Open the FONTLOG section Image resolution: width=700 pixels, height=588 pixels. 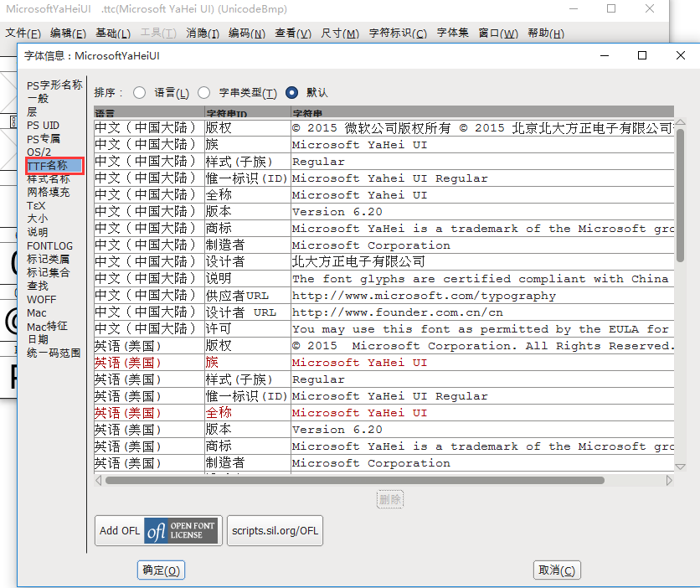coord(49,246)
